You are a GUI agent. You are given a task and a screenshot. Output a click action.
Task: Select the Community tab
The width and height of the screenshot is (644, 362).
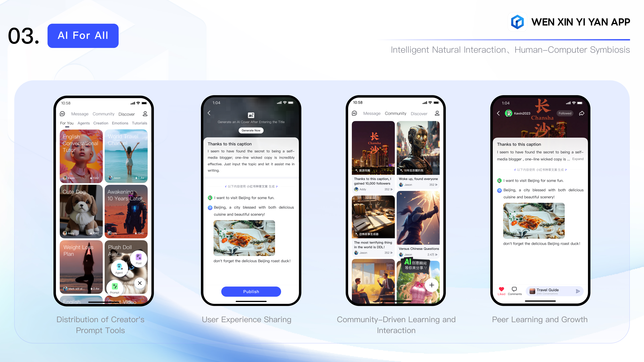point(395,114)
